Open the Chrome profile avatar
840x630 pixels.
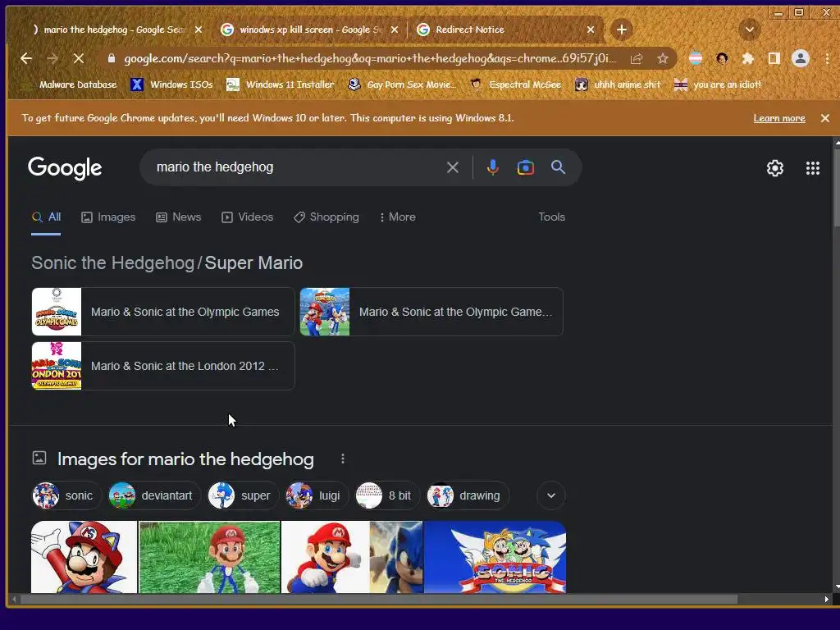(801, 58)
